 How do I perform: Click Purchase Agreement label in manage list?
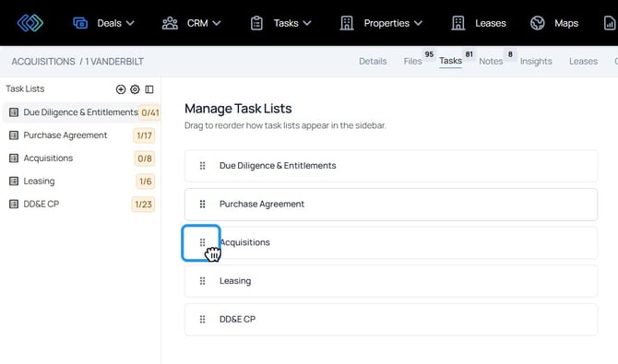pyautogui.click(x=262, y=204)
